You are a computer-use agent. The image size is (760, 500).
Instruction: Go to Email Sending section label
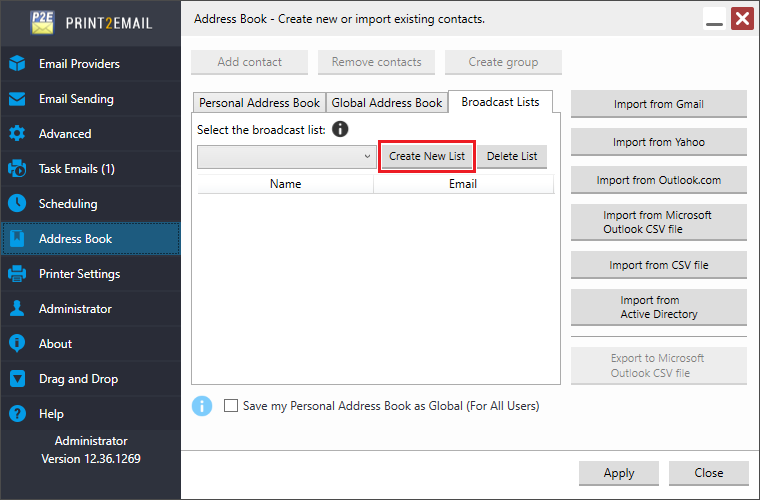[76, 99]
